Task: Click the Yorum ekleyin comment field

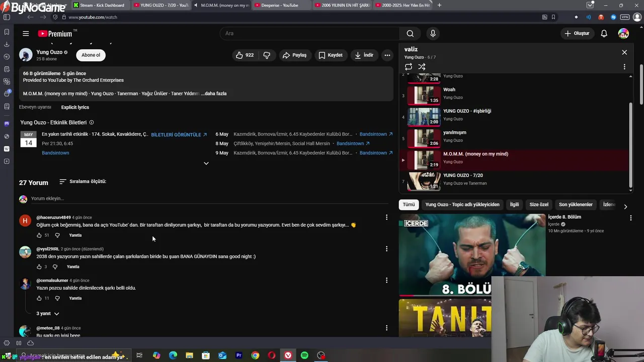Action: tap(209, 199)
